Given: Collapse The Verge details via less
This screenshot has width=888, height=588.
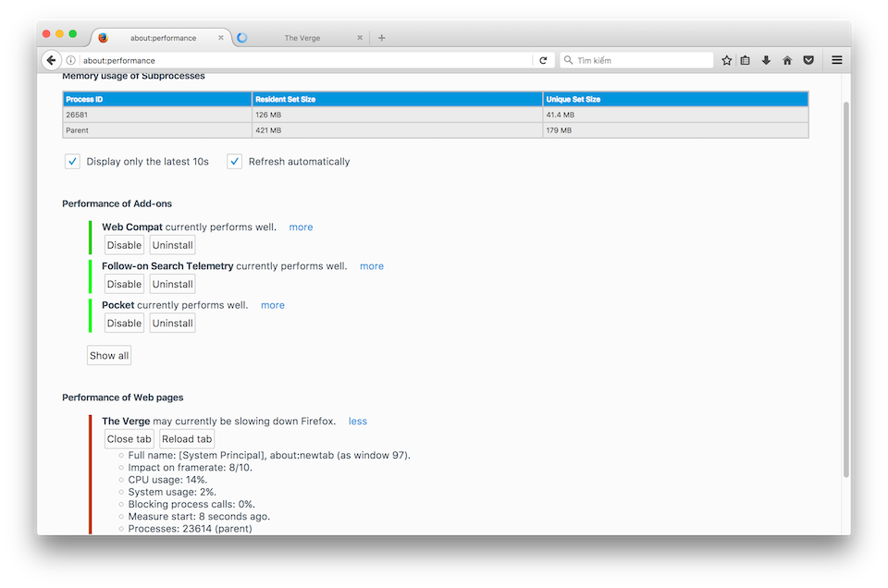Looking at the screenshot, I should [358, 421].
